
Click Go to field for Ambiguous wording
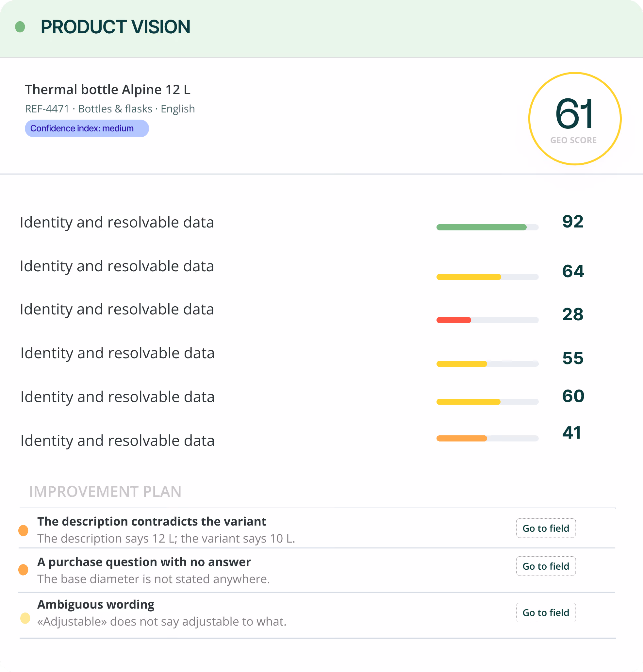pyautogui.click(x=546, y=612)
